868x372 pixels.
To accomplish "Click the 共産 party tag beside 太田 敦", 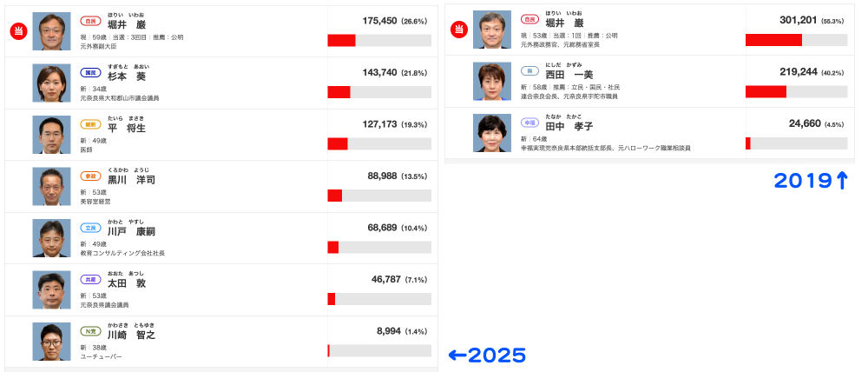I will tap(90, 279).
